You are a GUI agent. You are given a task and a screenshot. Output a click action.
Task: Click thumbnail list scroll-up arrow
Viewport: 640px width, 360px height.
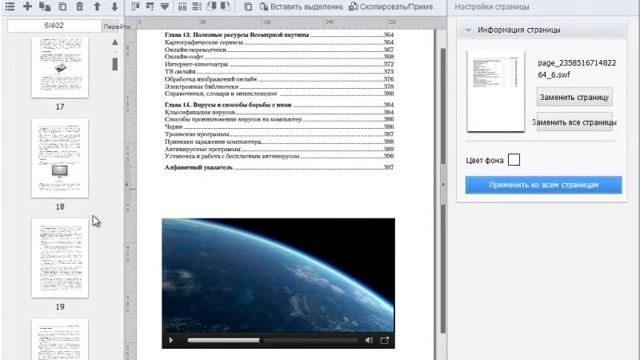pyautogui.click(x=115, y=42)
